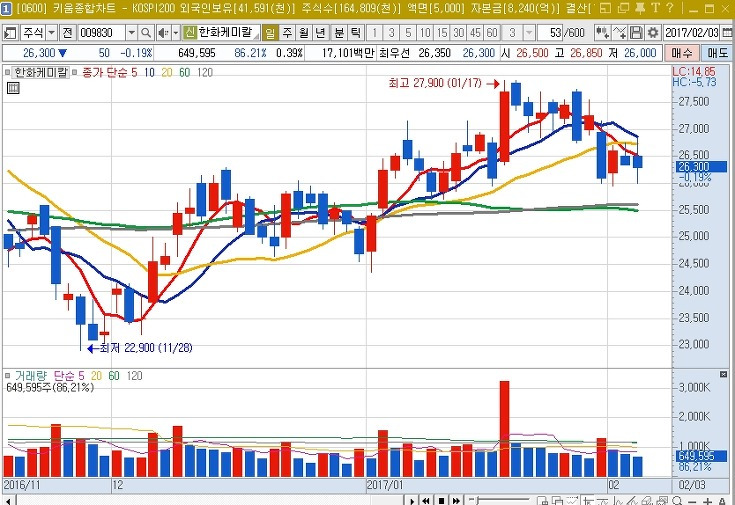Select the 30 interval button
The height and width of the screenshot is (505, 735).
[458, 33]
